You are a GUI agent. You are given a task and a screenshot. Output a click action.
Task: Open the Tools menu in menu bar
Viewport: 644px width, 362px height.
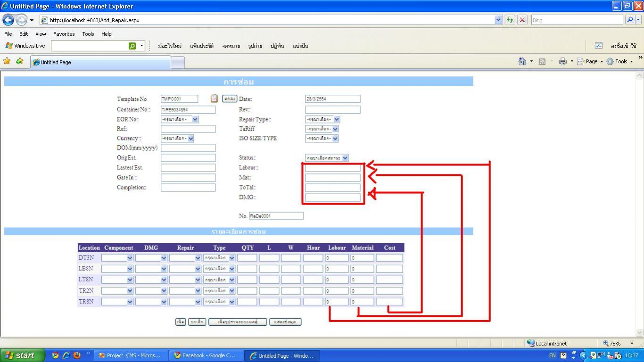(x=88, y=34)
